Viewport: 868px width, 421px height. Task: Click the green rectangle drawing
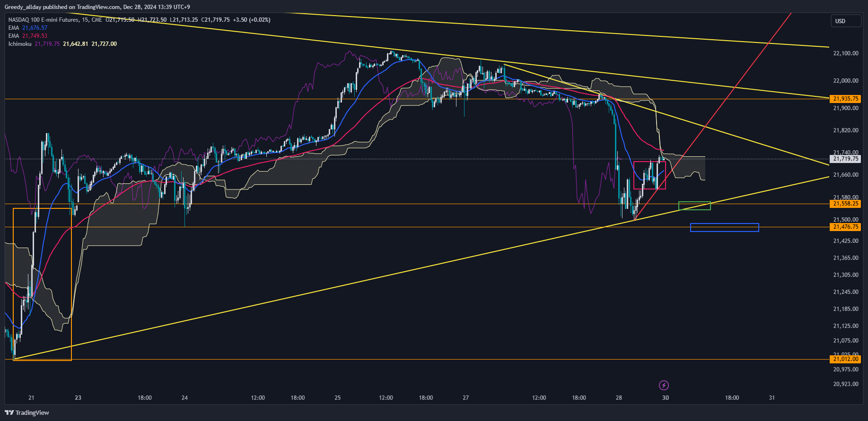click(x=694, y=206)
